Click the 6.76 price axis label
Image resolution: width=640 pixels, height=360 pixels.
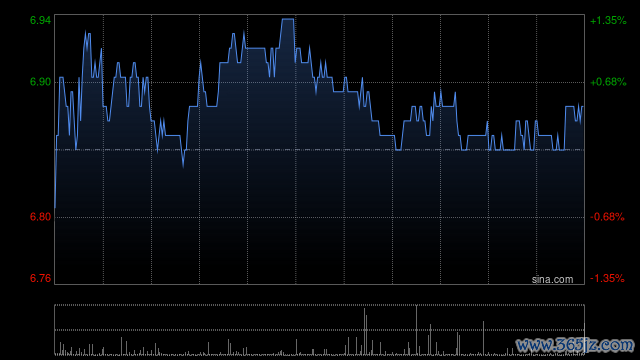(x=40, y=278)
